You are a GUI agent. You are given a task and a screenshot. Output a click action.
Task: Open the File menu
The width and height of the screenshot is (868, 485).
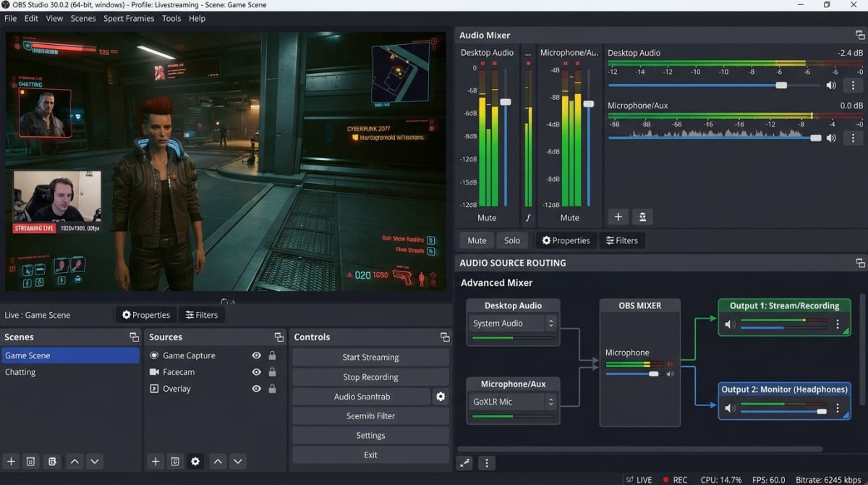[x=10, y=19]
